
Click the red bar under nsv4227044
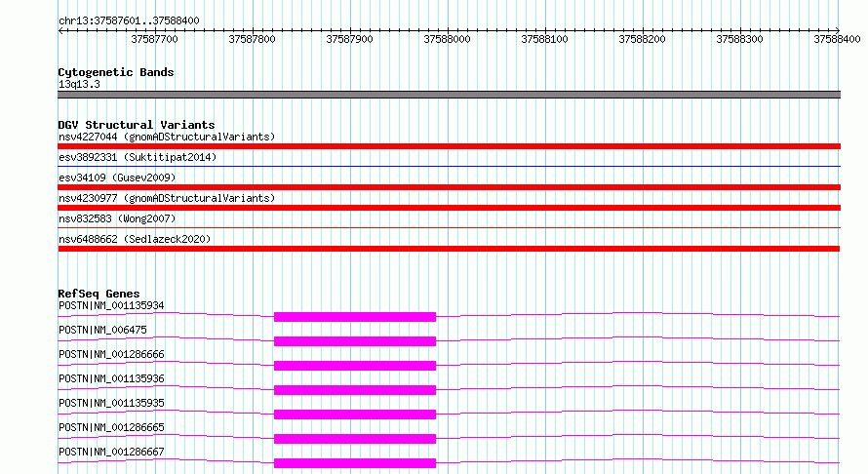tap(449, 146)
